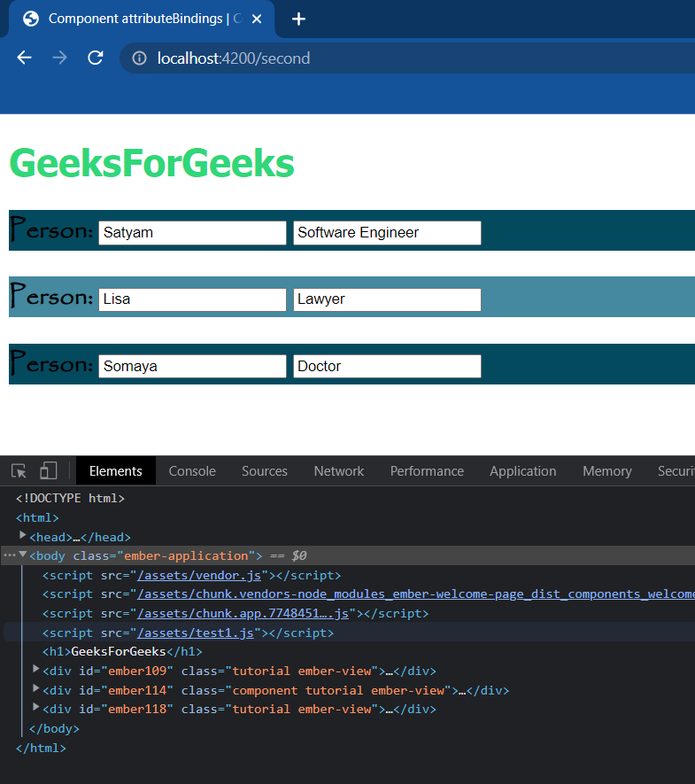The image size is (695, 784).
Task: Open the three-dot menu beside body element
Action: pyautogui.click(x=10, y=555)
